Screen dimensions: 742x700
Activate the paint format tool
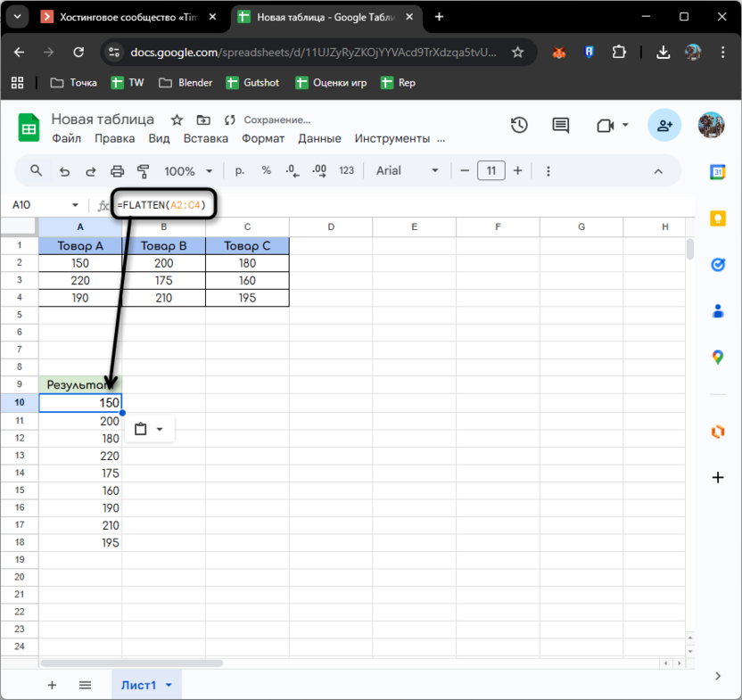(143, 171)
